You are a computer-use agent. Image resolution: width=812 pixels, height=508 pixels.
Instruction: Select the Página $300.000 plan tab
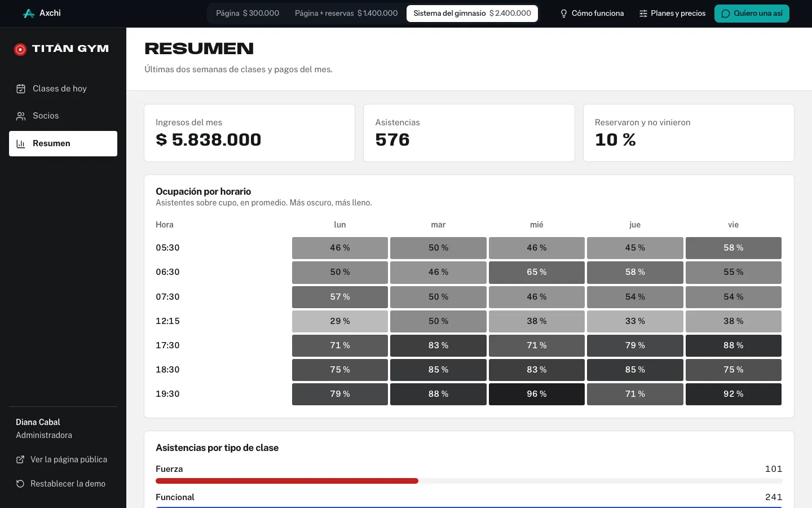coord(248,14)
